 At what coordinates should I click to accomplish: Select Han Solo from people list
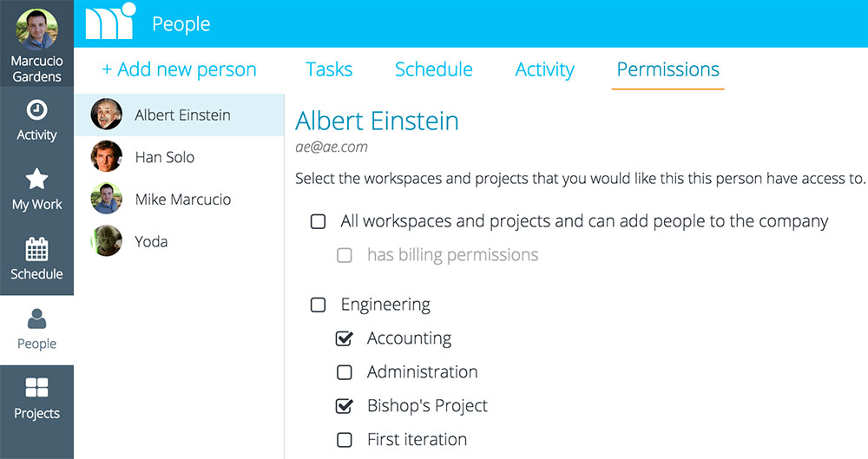coord(180,157)
